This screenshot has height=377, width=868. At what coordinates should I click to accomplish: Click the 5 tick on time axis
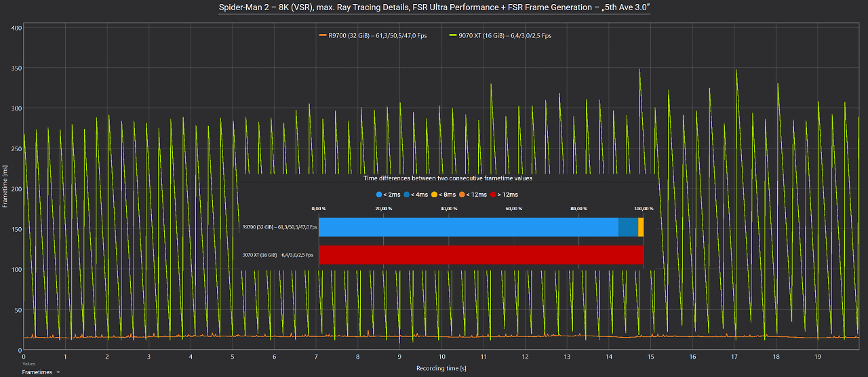click(233, 356)
